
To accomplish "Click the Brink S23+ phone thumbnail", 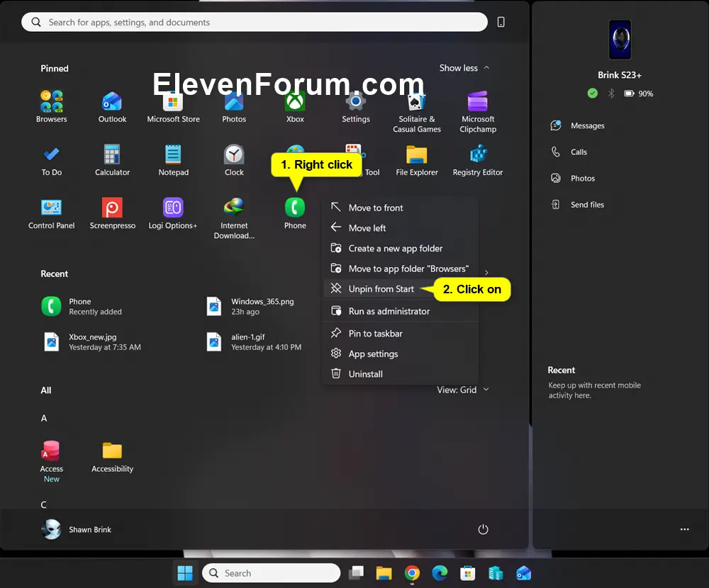I will pyautogui.click(x=620, y=40).
